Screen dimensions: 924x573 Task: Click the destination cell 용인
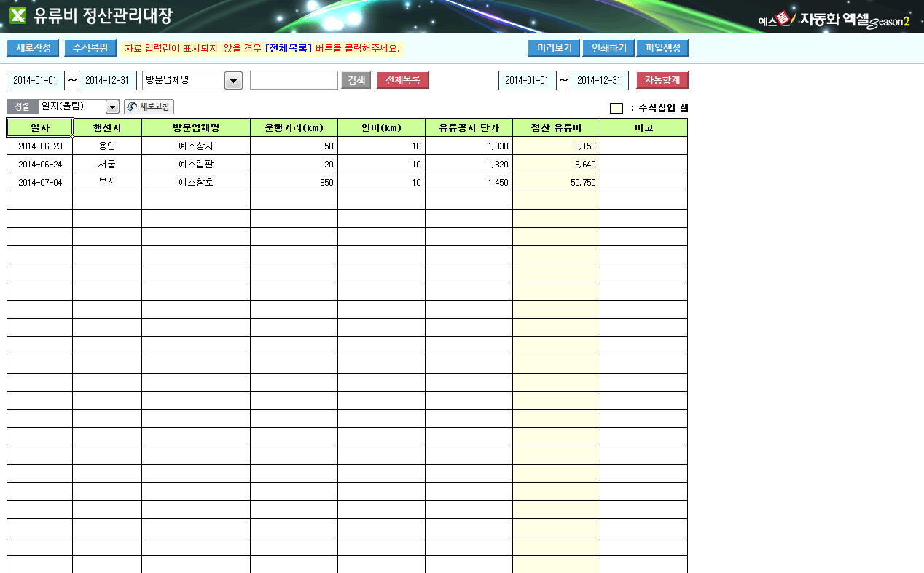click(x=107, y=146)
